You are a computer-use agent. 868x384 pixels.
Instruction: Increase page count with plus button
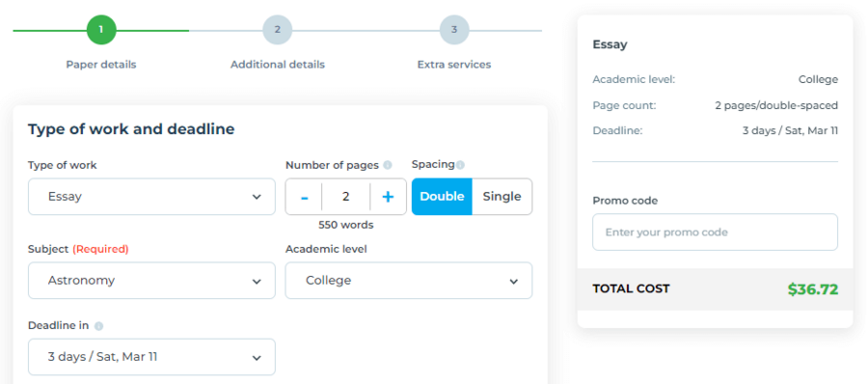(388, 197)
